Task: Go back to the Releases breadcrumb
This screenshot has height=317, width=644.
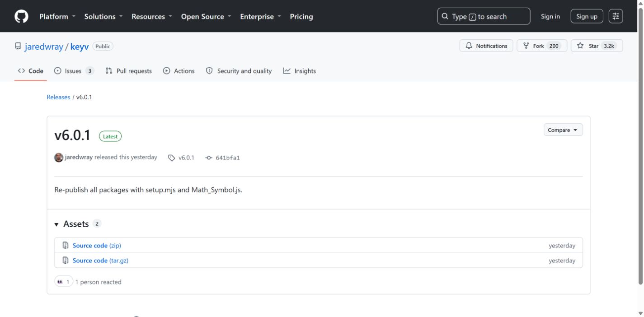Action: [x=58, y=97]
